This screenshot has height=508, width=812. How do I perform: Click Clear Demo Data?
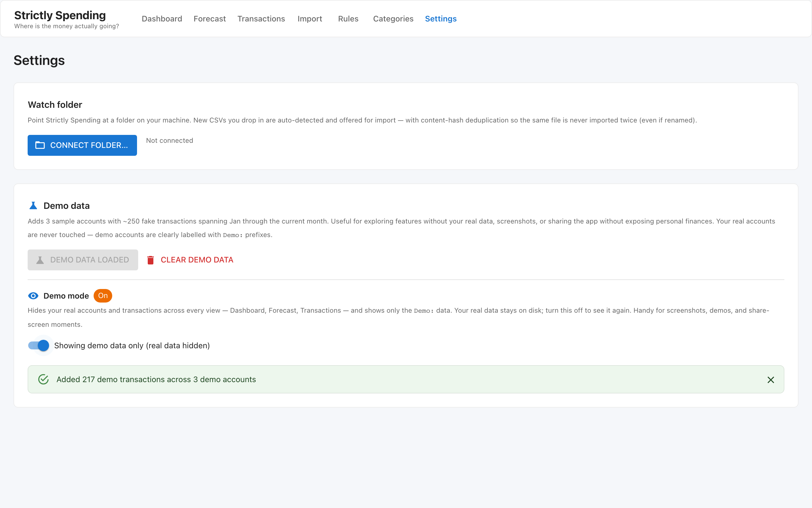[x=190, y=260]
